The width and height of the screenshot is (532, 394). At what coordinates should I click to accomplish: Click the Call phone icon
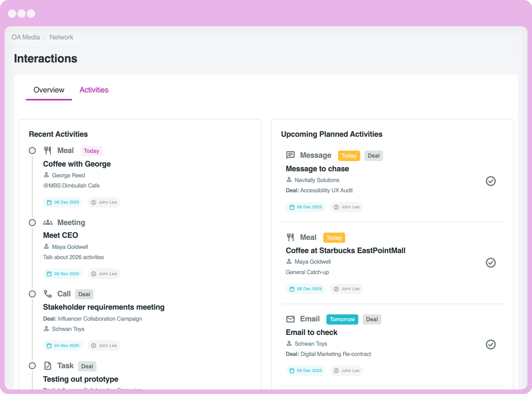[x=48, y=294]
